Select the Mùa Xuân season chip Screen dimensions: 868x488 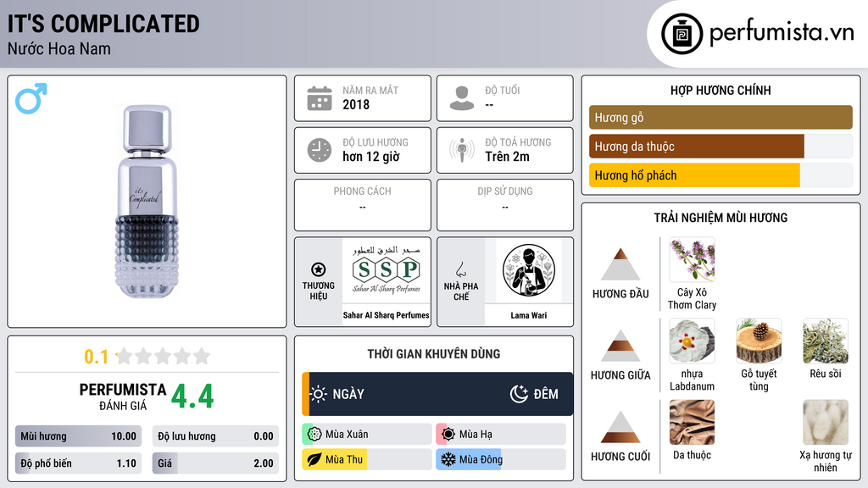pos(367,435)
